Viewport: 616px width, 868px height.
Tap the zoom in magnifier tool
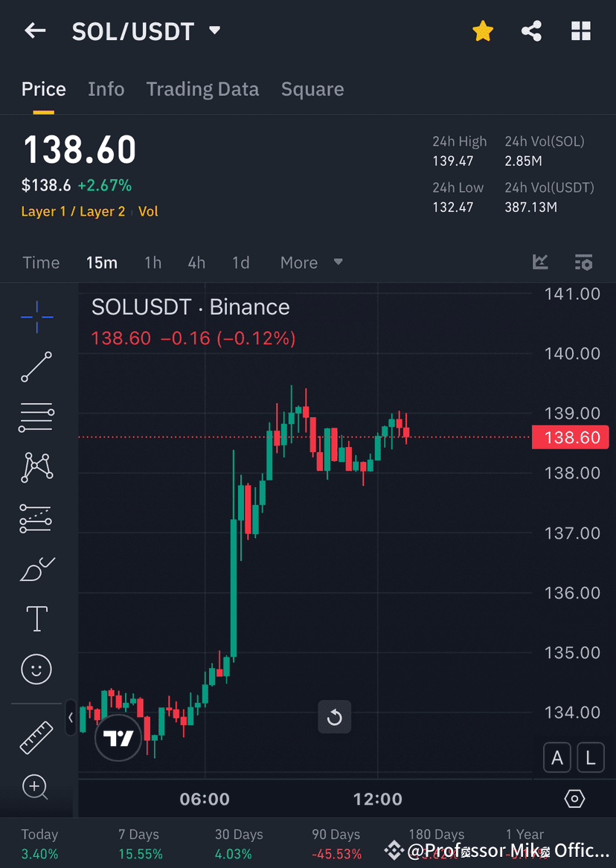[36, 787]
